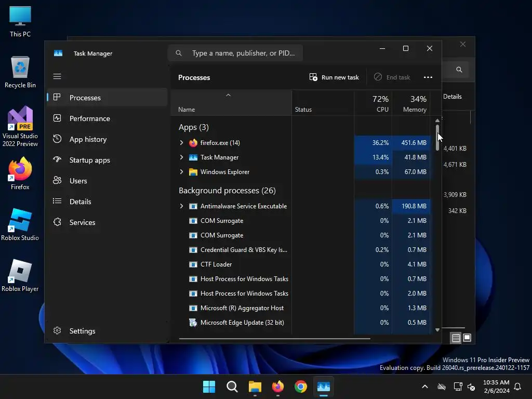
Task: Click the Background processes (26) header
Action: [x=227, y=190]
